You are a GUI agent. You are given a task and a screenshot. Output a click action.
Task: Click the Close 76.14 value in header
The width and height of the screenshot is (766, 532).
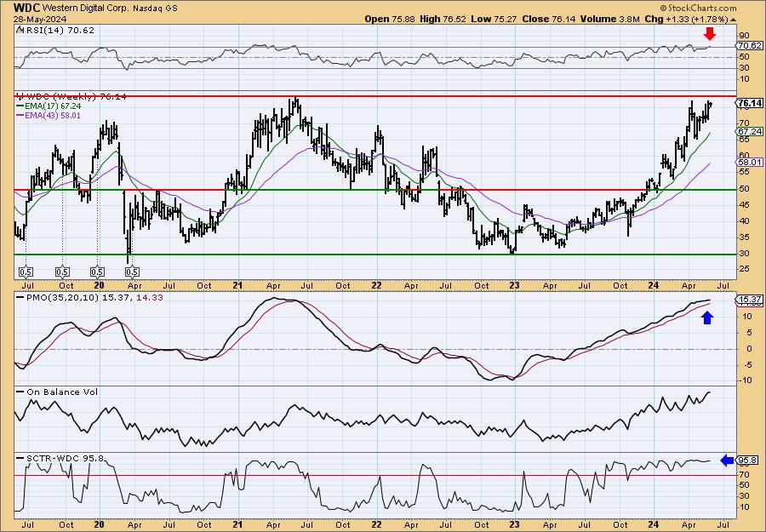click(x=549, y=19)
